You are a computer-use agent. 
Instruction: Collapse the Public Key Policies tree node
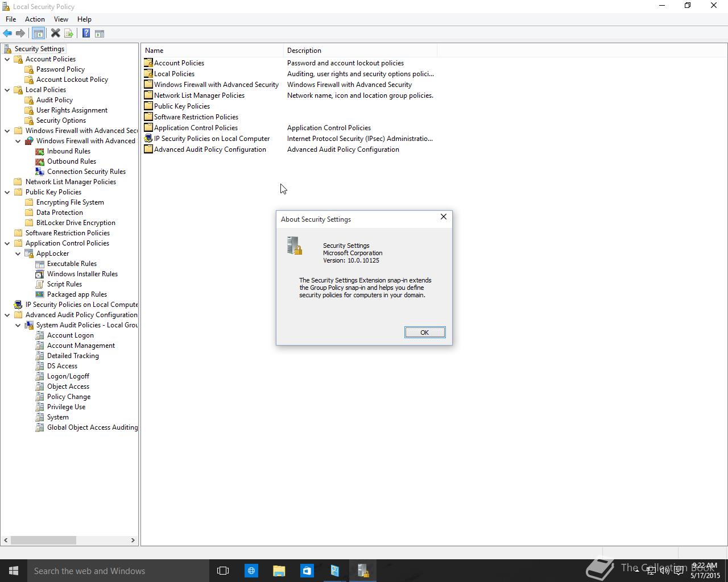(x=7, y=192)
